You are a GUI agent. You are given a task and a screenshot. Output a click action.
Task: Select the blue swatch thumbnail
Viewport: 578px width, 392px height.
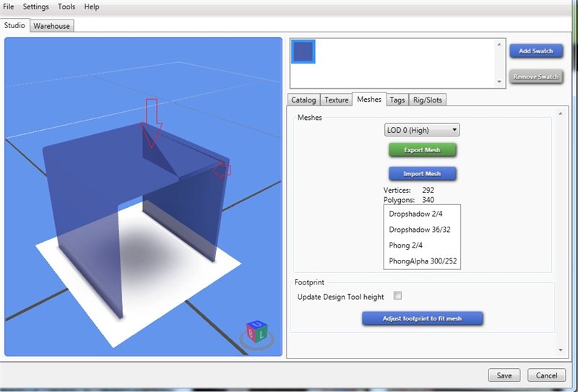click(x=303, y=51)
